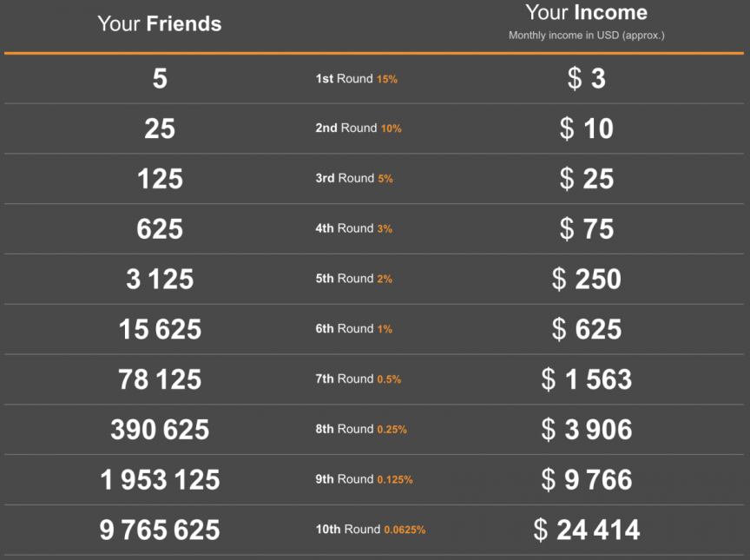The width and height of the screenshot is (750, 560).
Task: Select the 5th Round 2% label
Action: click(354, 279)
